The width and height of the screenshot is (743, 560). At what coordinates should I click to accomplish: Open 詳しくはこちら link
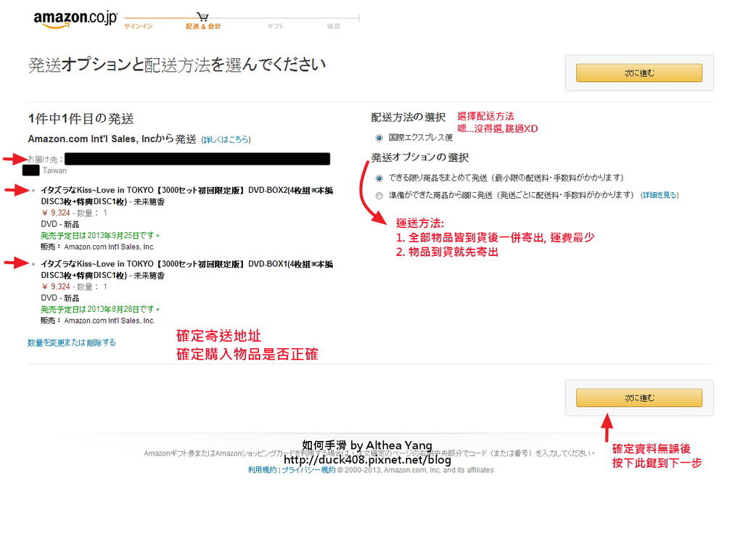(x=226, y=139)
